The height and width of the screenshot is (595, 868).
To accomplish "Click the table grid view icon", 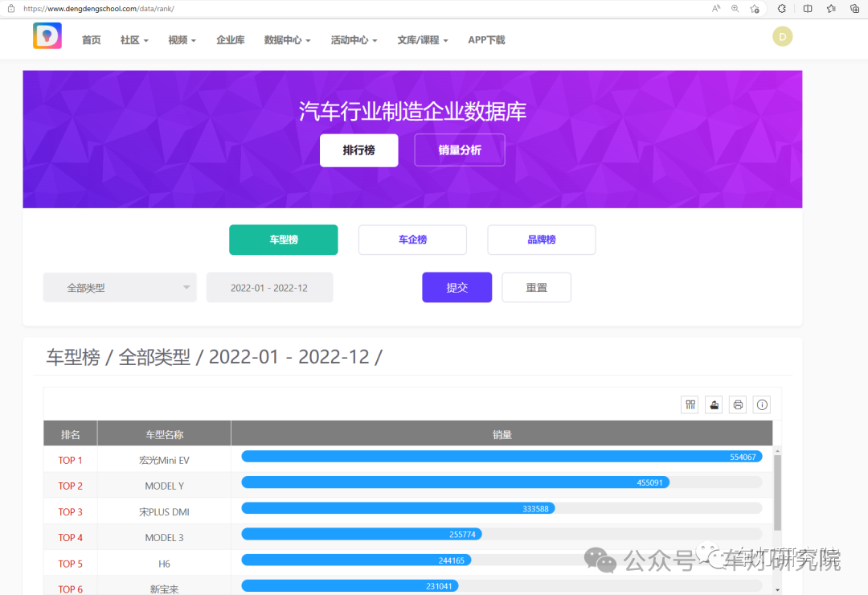I will coord(690,405).
